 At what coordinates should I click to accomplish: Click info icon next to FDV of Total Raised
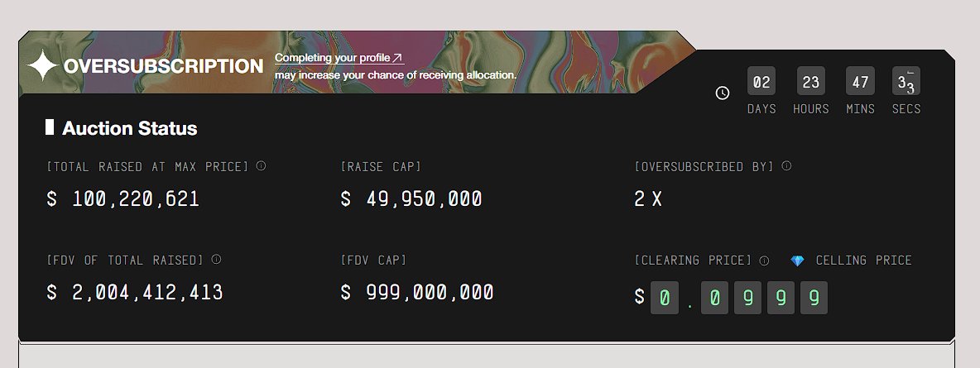tap(216, 260)
